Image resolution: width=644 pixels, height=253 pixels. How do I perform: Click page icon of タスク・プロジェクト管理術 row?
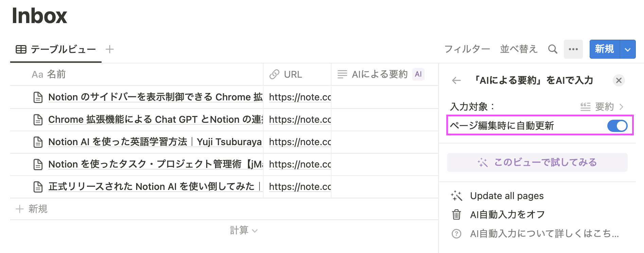tap(38, 164)
